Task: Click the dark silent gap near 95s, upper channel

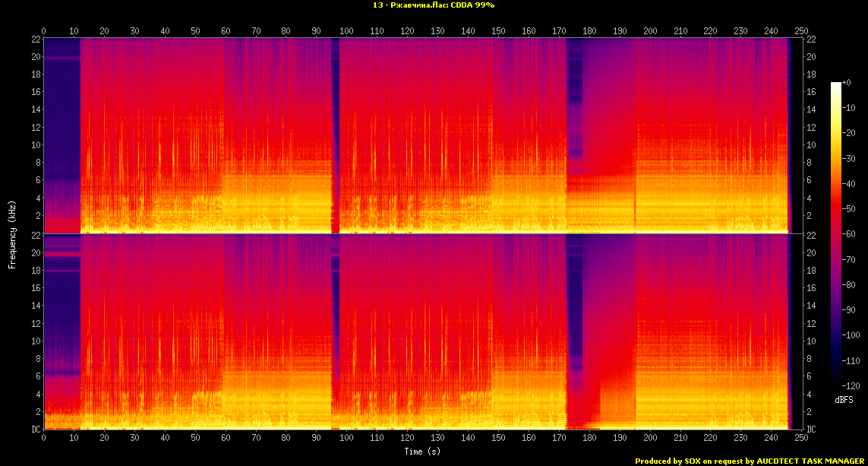Action: 335,137
